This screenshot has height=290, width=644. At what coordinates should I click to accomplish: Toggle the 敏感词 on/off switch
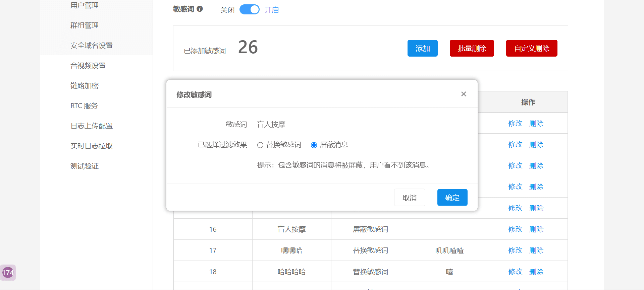pos(250,9)
